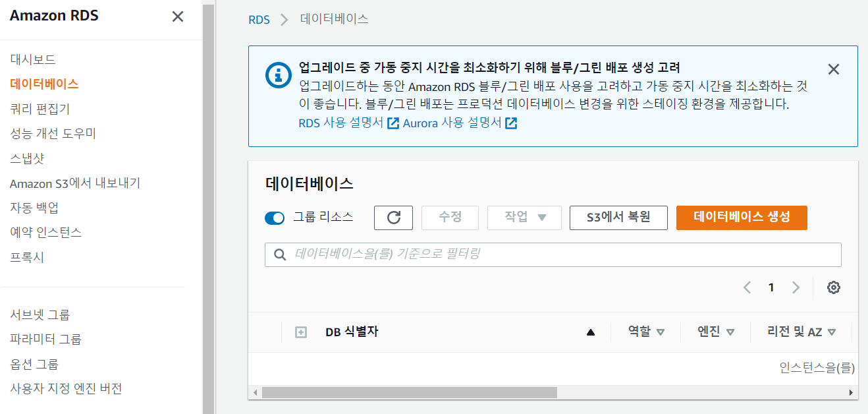
Task: Toggle the 그룹 리소스 switch
Action: (275, 218)
